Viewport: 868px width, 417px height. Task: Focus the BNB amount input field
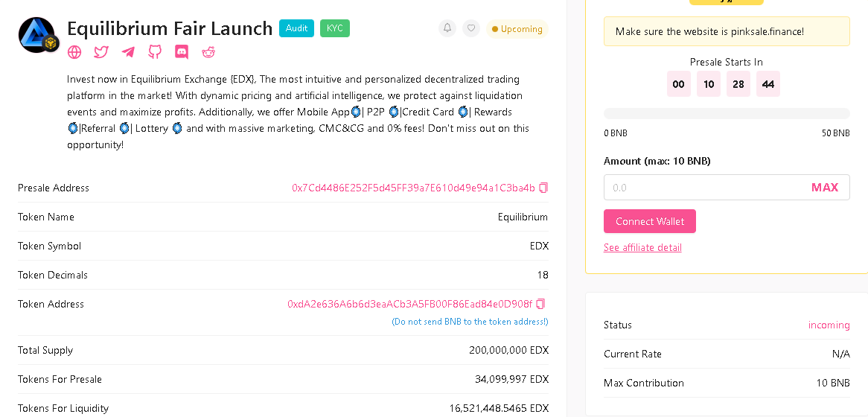[727, 187]
